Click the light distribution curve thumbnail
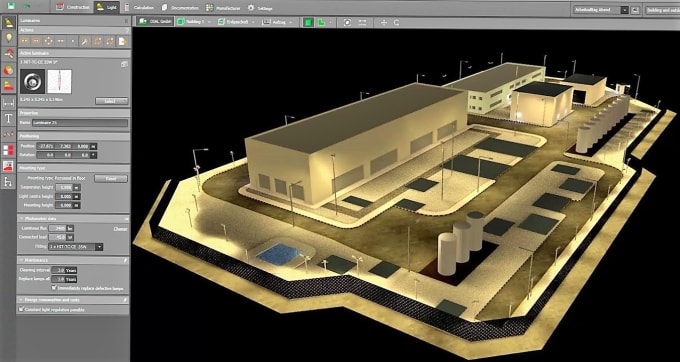 point(59,82)
